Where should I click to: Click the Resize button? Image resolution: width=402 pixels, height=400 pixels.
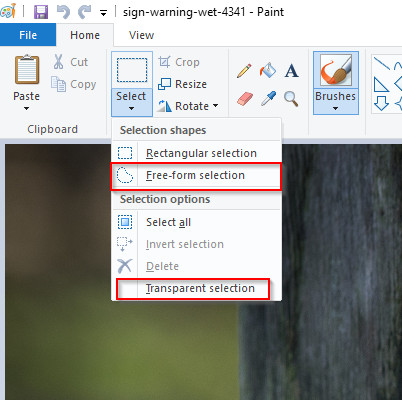(182, 84)
